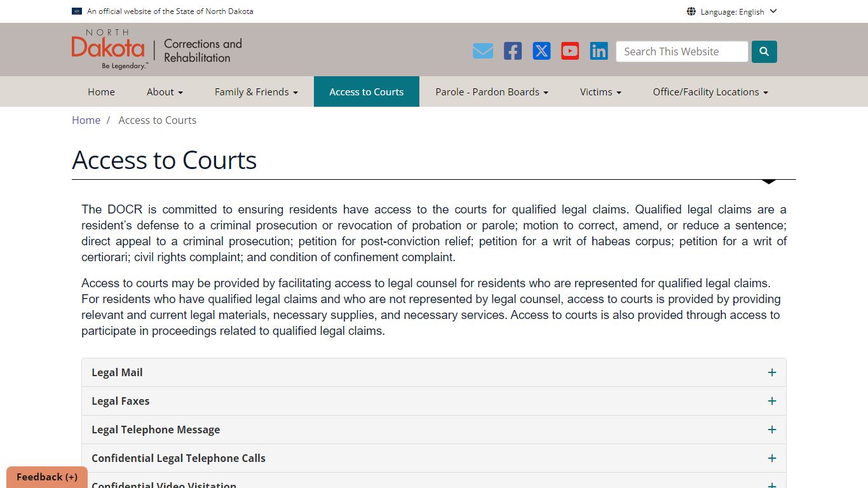Go to the Home nav item
868x488 pixels.
[101, 91]
